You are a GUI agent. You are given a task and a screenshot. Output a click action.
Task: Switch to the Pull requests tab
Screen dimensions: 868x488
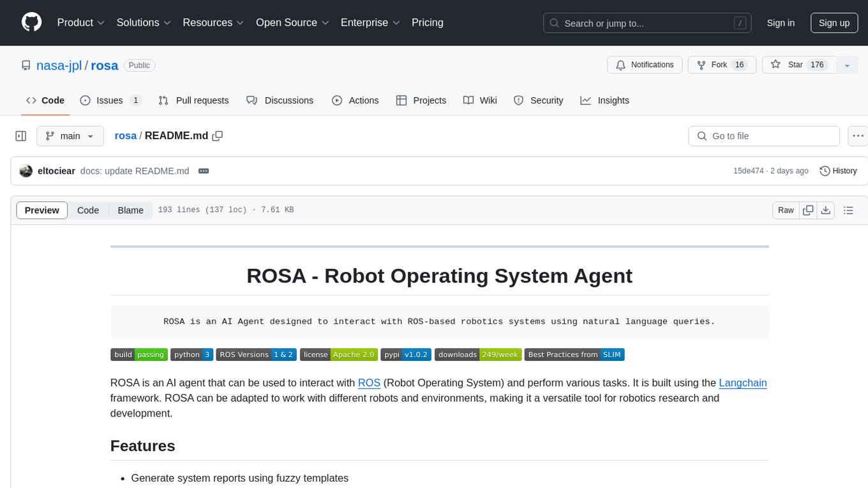coord(193,100)
